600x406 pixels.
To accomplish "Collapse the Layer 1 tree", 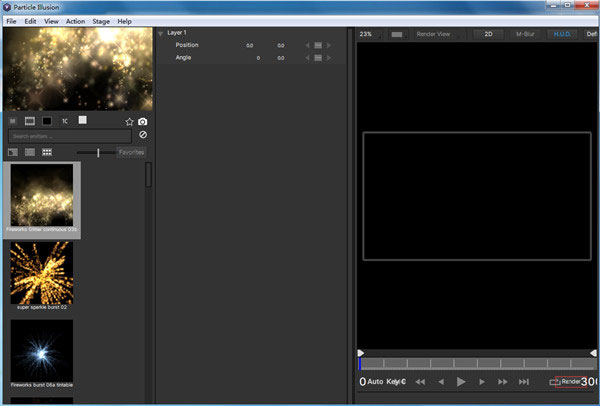I will (x=161, y=33).
